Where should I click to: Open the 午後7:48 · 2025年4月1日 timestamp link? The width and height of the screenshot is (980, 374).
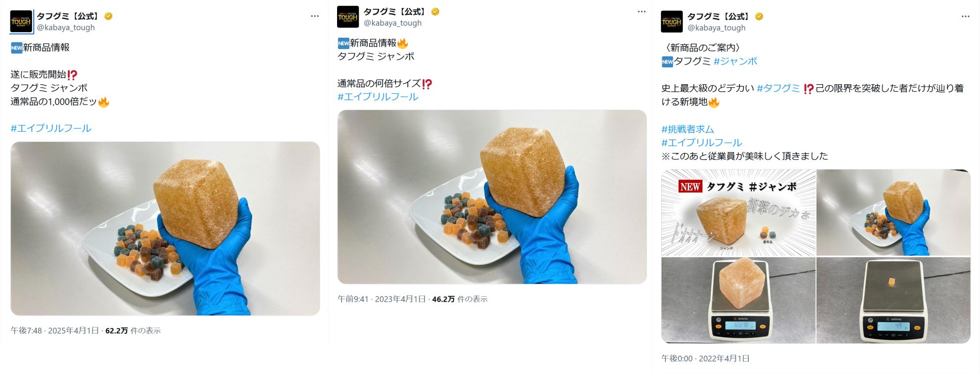coord(55,330)
